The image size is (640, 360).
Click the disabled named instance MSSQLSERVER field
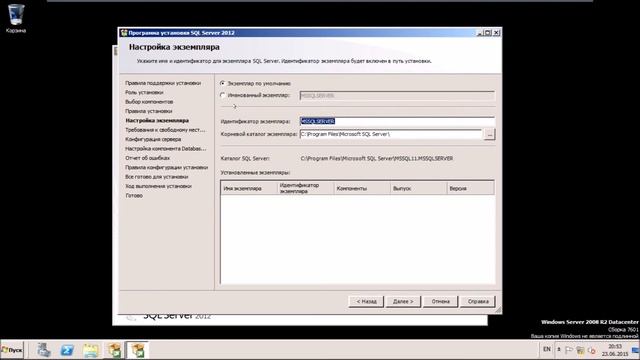(397, 96)
